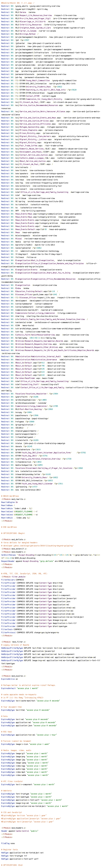Click the '/RLO/Serena' redirect line

click(18, 12)
